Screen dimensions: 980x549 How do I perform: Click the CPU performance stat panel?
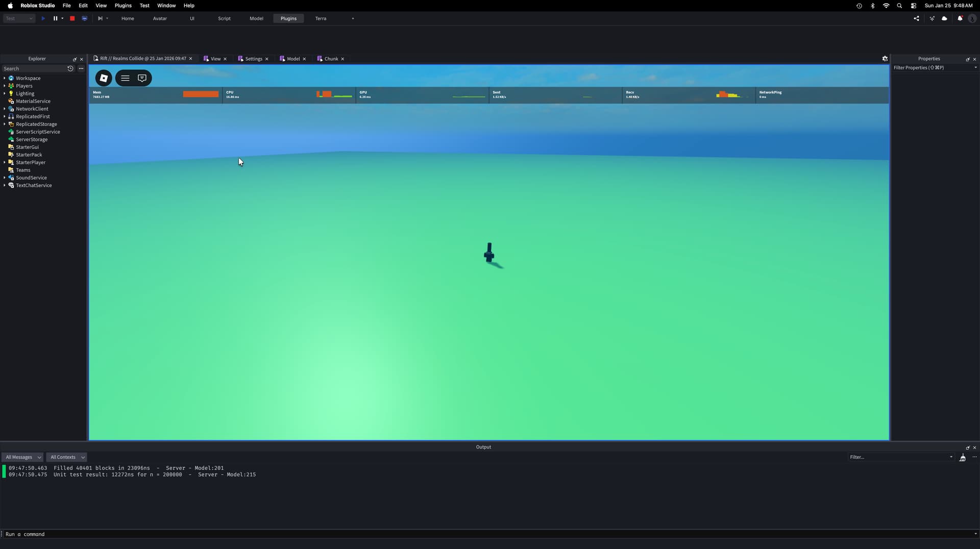(x=289, y=95)
